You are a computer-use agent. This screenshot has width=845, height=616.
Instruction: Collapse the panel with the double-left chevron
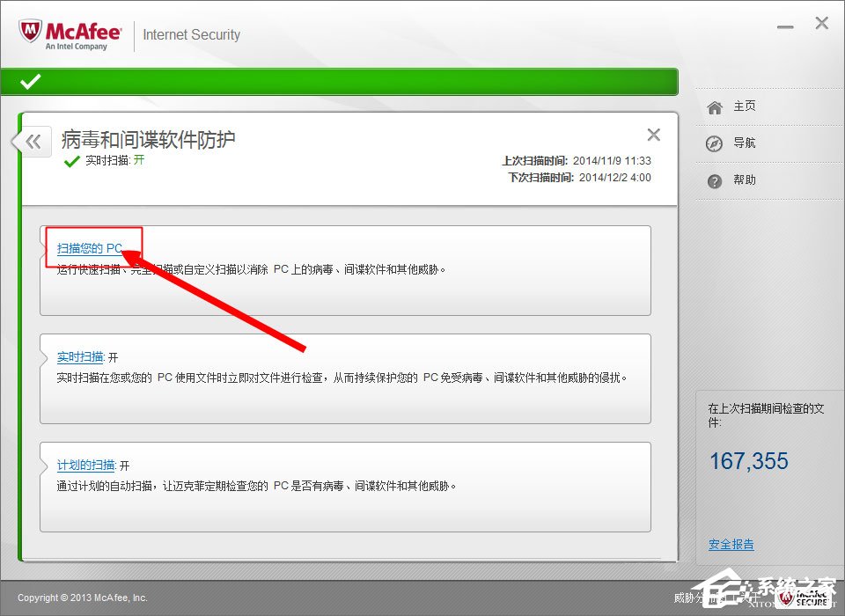tap(32, 141)
